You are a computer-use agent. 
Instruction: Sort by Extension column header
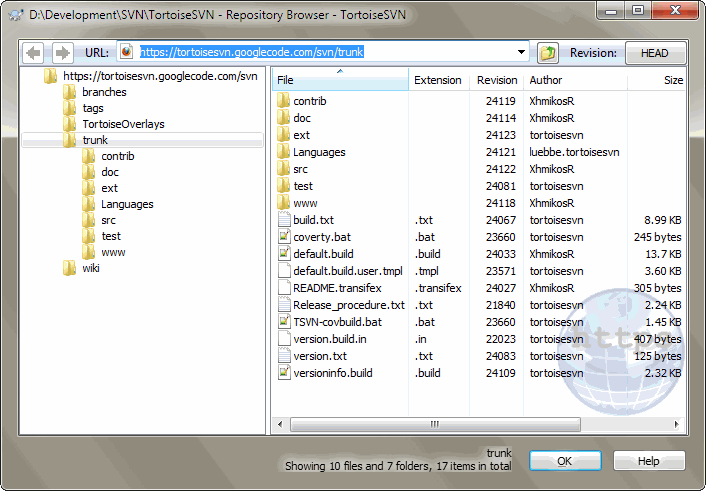439,80
